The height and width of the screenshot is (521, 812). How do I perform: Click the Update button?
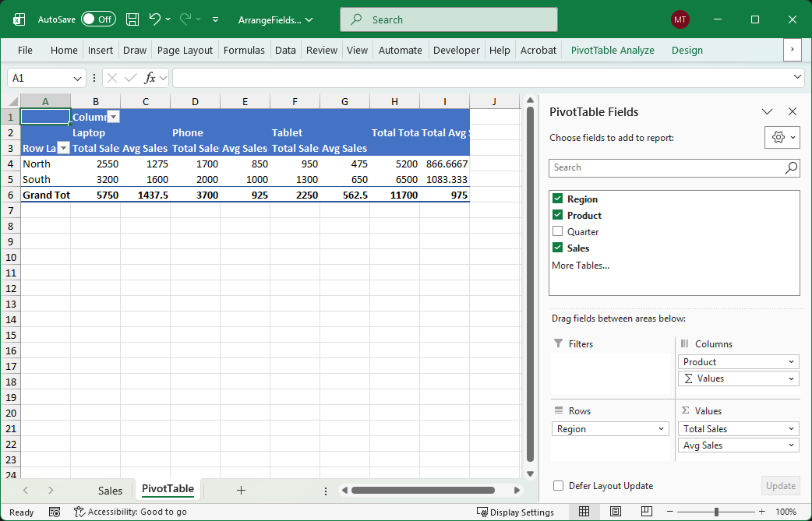(x=780, y=486)
